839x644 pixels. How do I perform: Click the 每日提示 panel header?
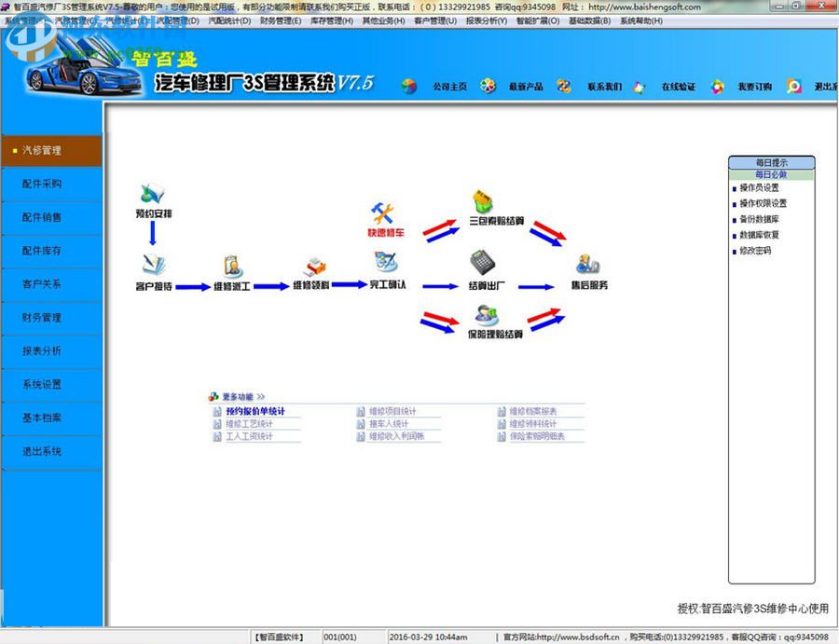click(772, 162)
